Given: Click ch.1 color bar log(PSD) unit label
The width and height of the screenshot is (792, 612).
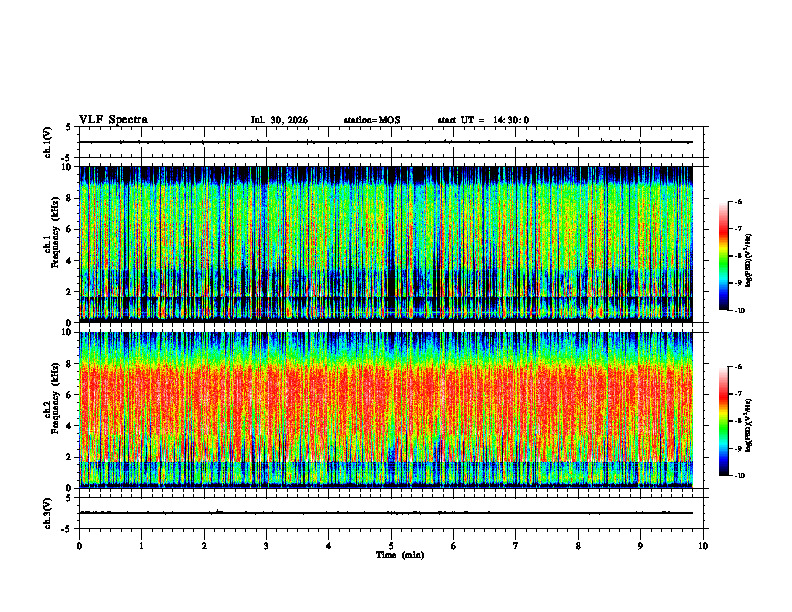Looking at the screenshot, I should pos(749,261).
